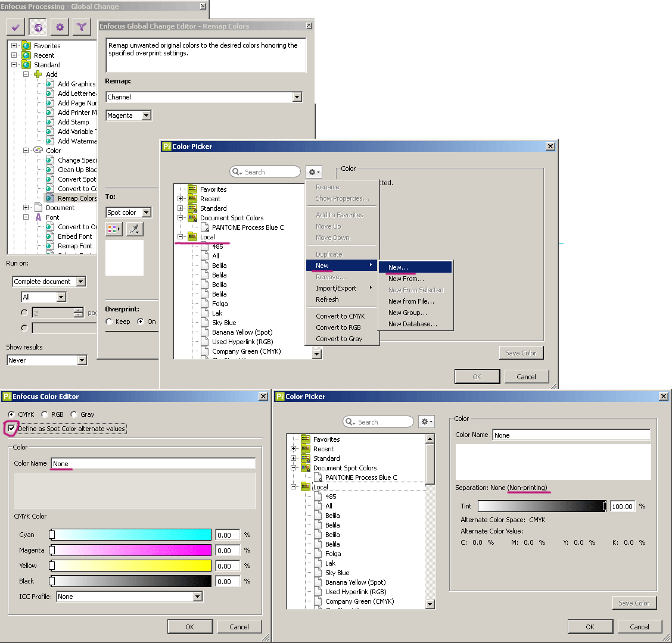
Task: Click the Tint slider in lower Color Picker
Action: (x=543, y=506)
